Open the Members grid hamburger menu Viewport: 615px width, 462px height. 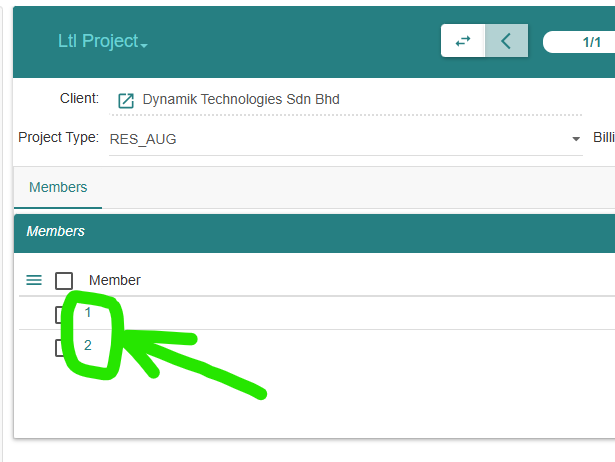[34, 280]
